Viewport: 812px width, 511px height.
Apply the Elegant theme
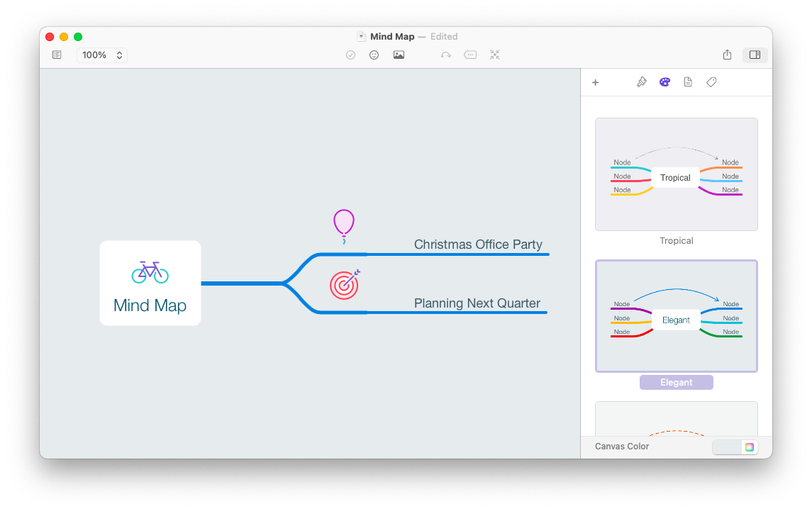[x=676, y=316]
